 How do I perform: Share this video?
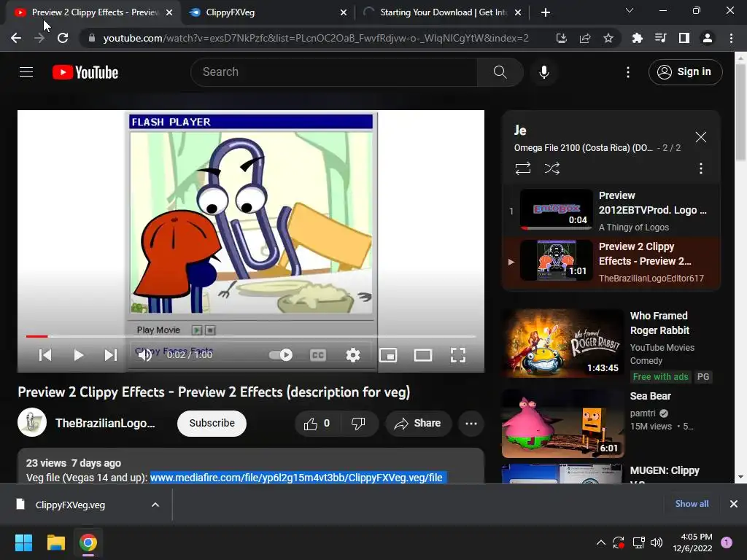click(x=418, y=424)
